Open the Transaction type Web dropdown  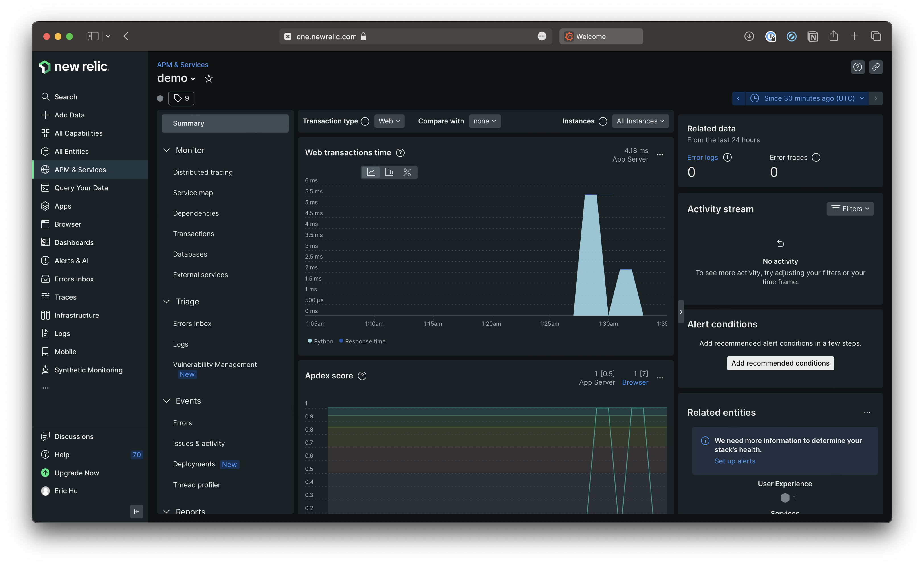pos(389,121)
